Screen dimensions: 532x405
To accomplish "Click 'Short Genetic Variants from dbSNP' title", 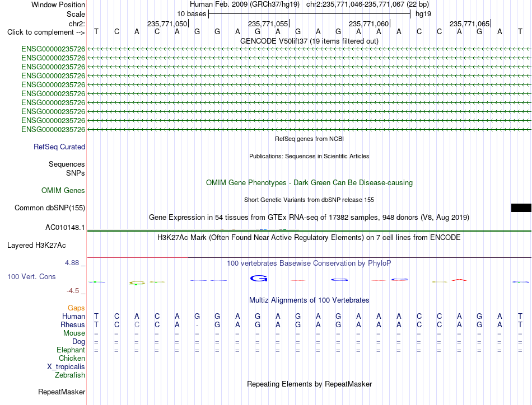I will 309,200.
